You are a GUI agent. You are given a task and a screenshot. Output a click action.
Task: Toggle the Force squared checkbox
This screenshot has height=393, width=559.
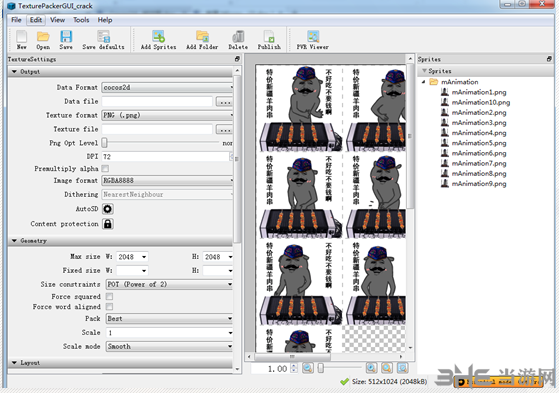(x=109, y=296)
